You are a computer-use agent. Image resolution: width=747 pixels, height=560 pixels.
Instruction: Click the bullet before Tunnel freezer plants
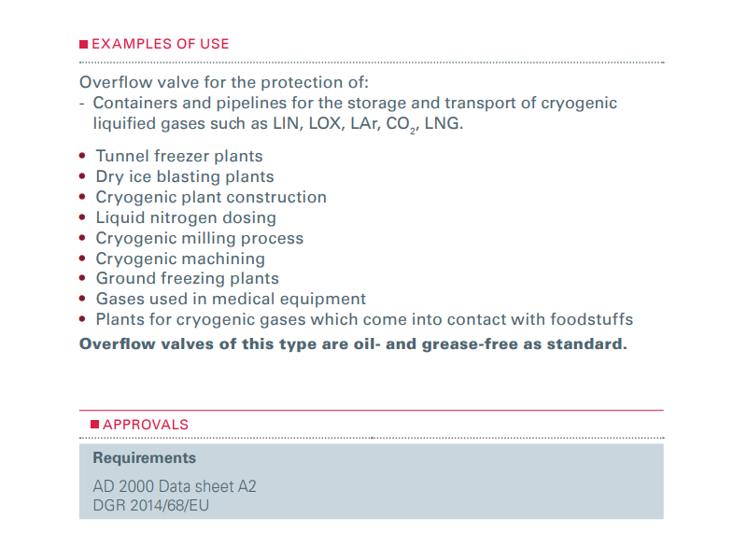pos(83,157)
